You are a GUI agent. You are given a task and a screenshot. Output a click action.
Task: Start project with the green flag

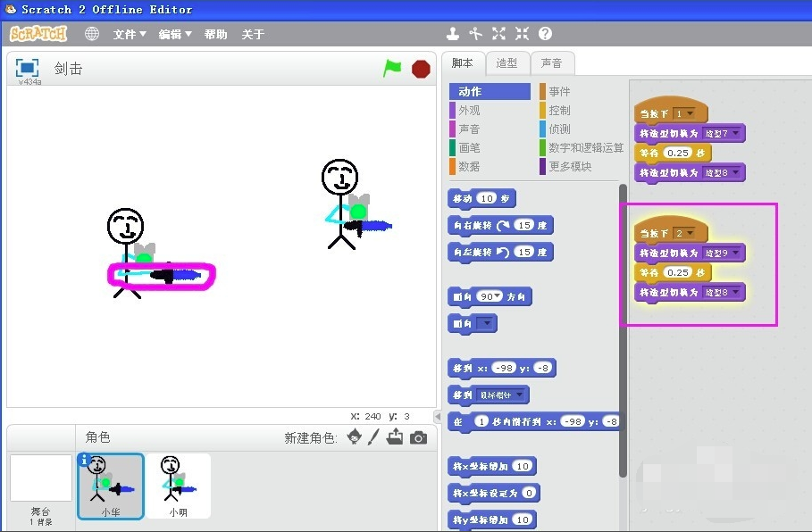pyautogui.click(x=392, y=68)
